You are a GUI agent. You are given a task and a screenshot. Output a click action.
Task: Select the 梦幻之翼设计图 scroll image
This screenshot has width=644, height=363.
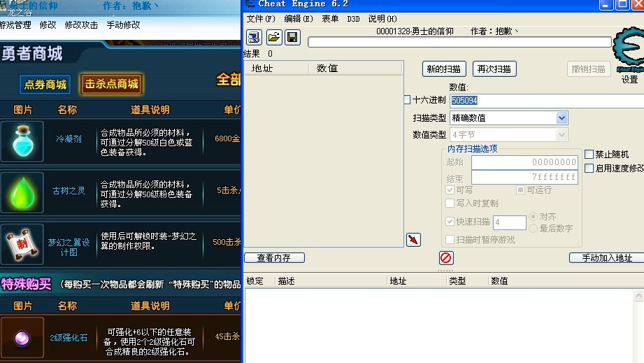pos(22,244)
